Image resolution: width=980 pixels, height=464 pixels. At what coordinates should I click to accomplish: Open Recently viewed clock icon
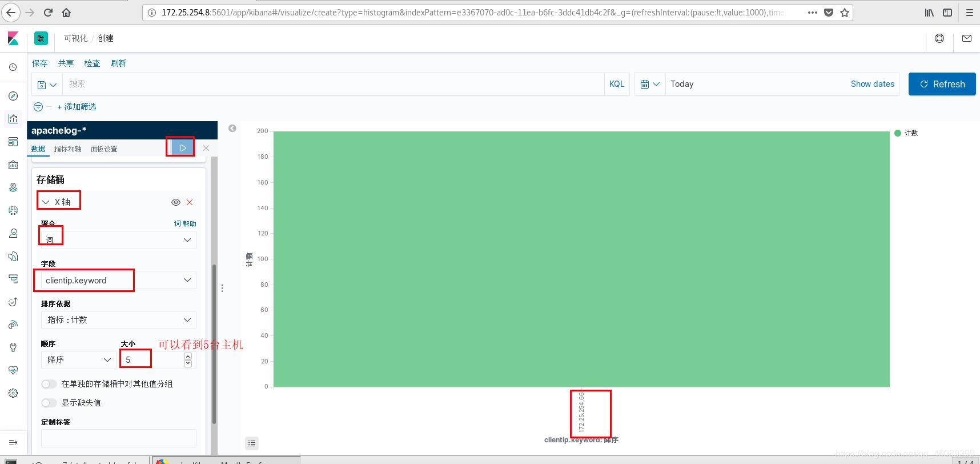click(x=13, y=67)
